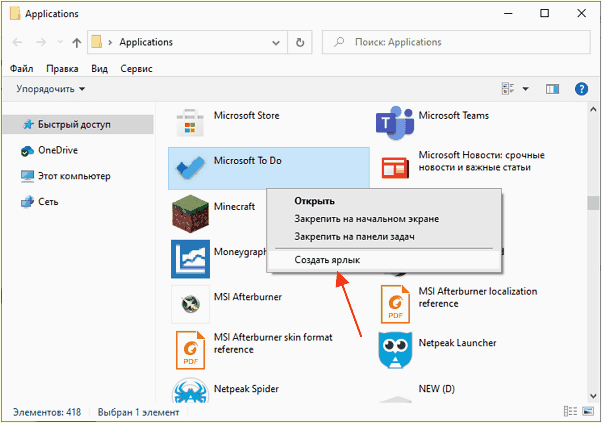This screenshot has height=423, width=602.
Task: Refresh the Applications folder
Action: (x=300, y=42)
